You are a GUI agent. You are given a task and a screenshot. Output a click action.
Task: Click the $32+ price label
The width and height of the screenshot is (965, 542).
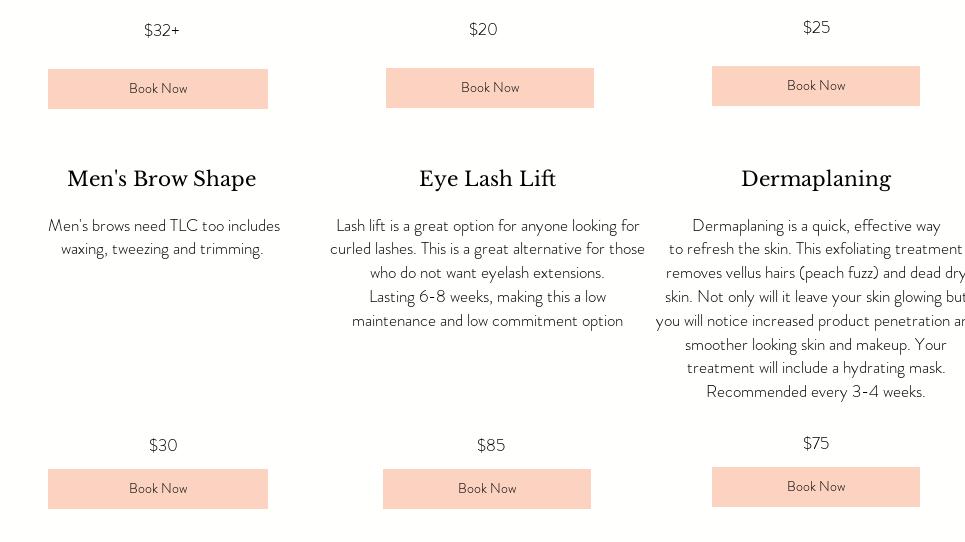[162, 30]
